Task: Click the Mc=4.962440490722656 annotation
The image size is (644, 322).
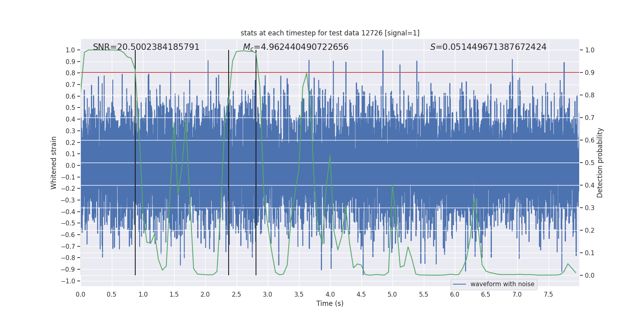Action: [x=296, y=47]
